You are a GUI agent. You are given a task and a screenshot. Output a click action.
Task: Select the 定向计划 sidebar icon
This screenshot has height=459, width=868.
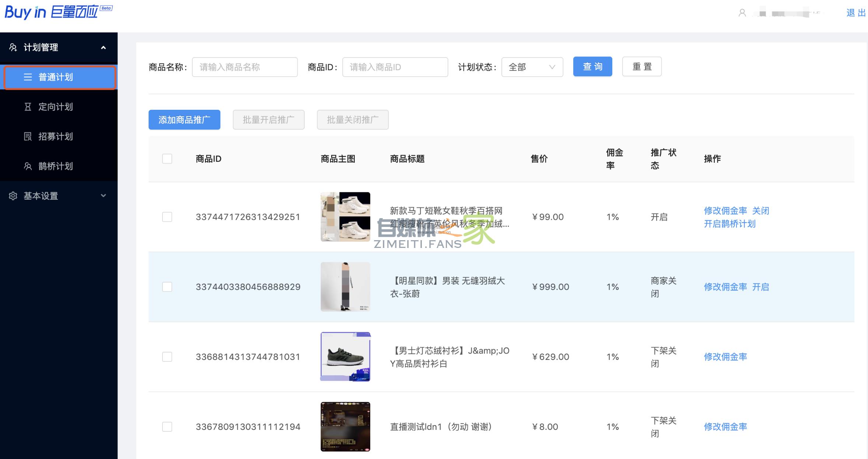point(28,107)
